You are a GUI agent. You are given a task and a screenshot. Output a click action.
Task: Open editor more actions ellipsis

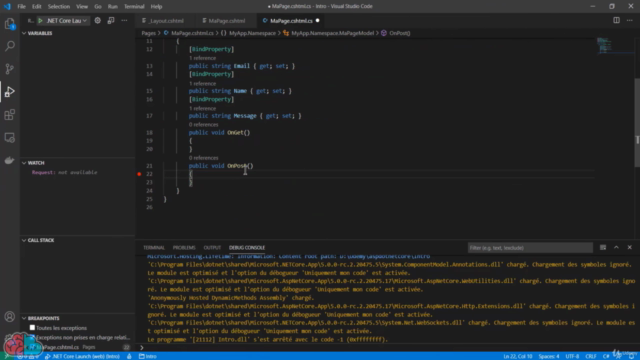(x=629, y=20)
